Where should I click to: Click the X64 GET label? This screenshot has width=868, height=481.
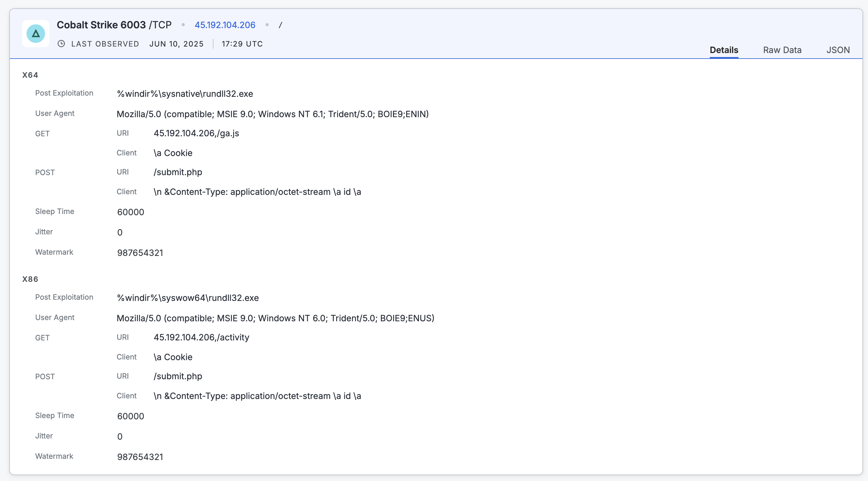pyautogui.click(x=43, y=134)
